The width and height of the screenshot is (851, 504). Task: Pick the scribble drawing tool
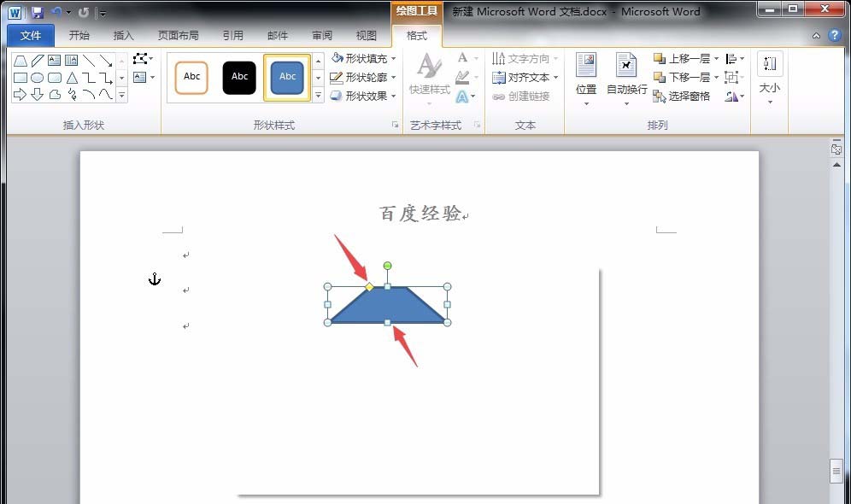(72, 95)
